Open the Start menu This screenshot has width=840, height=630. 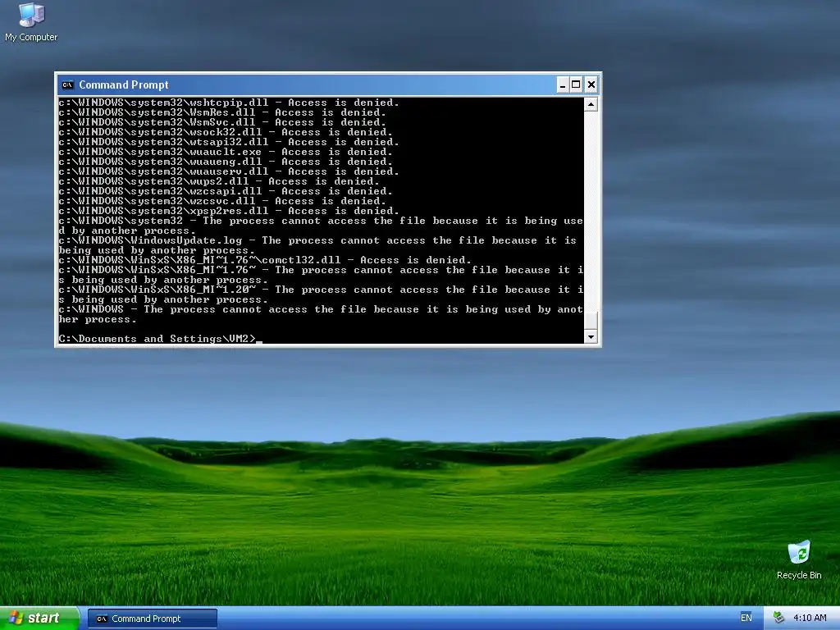click(39, 619)
